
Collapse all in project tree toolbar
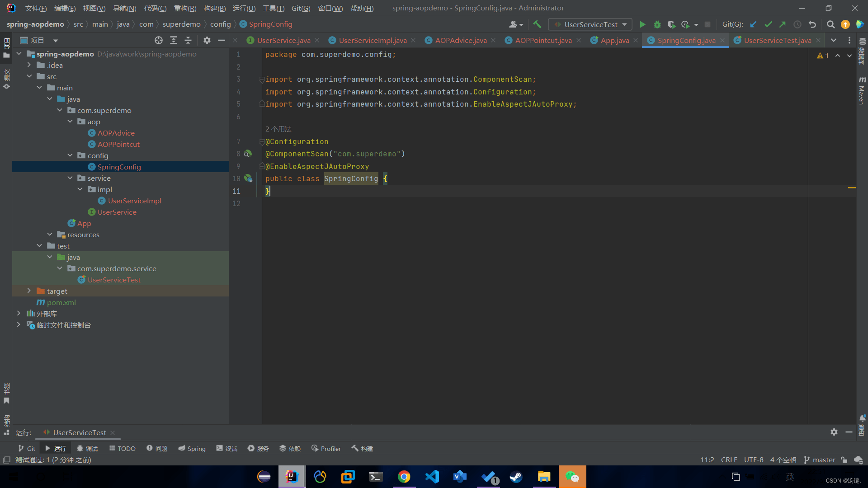188,41
